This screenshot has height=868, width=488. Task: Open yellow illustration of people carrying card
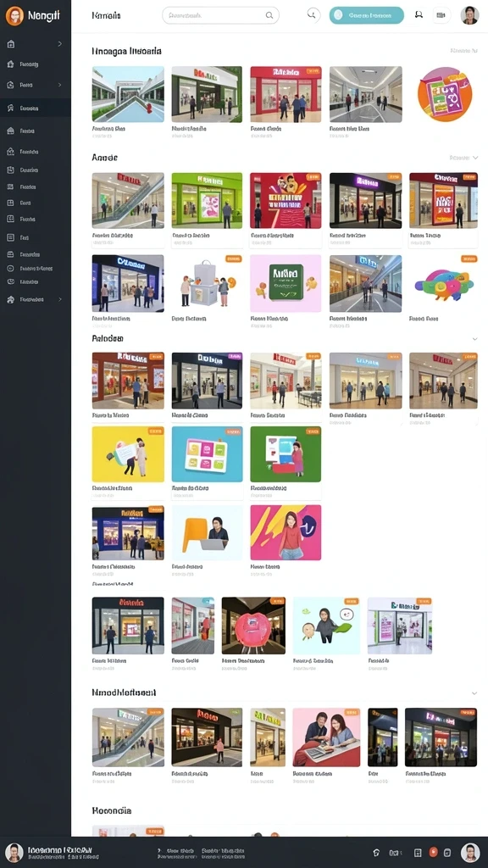(x=128, y=454)
